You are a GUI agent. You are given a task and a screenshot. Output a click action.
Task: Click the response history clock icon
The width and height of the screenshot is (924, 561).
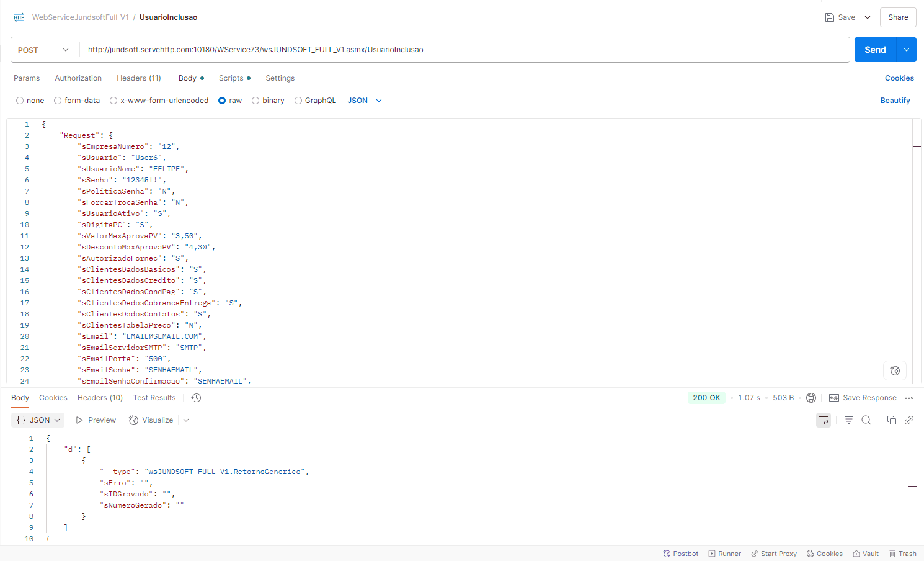coord(196,398)
